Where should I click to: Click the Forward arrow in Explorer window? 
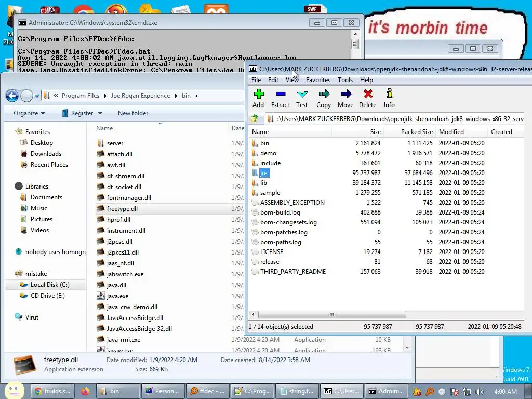(x=27, y=96)
